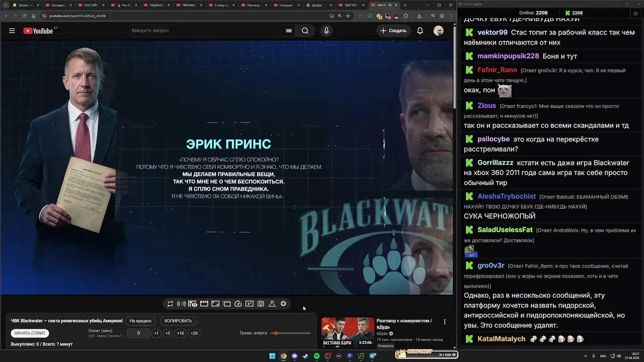Open Steam from the taskbar

point(305,356)
